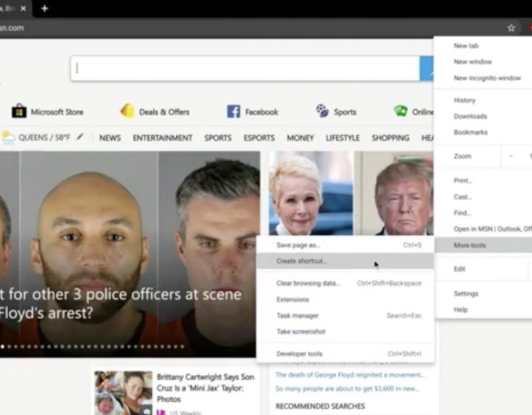Decrease zoom with minus button
This screenshot has height=415, width=532.
511,156
